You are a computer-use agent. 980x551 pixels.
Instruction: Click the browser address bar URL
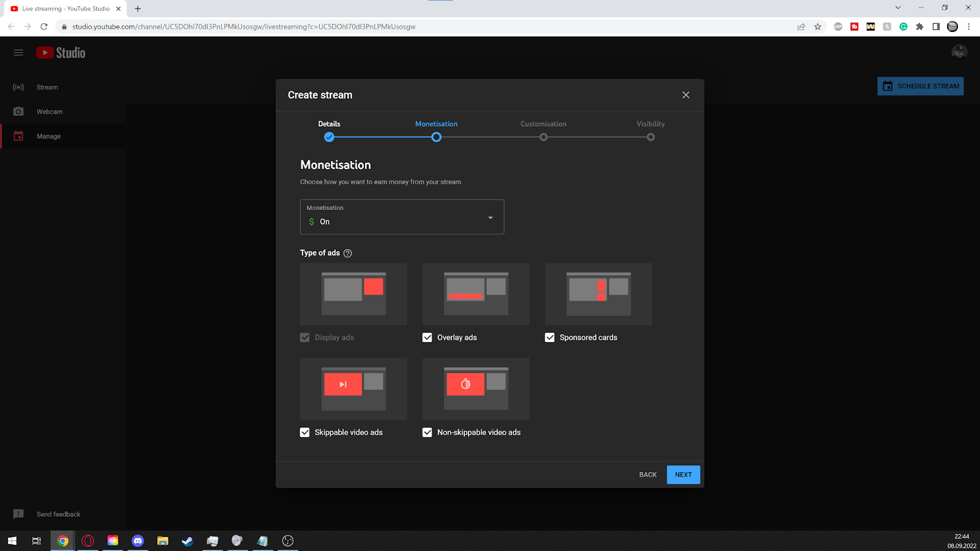244,26
